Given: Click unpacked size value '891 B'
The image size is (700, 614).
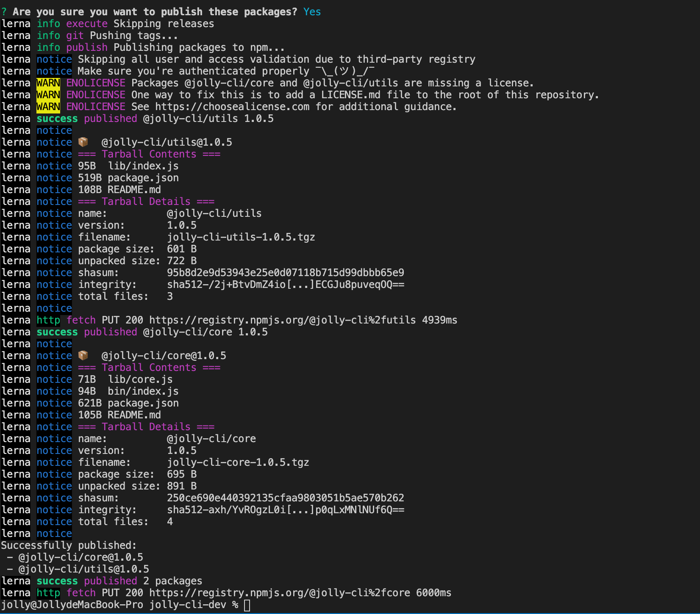Looking at the screenshot, I should tap(182, 486).
